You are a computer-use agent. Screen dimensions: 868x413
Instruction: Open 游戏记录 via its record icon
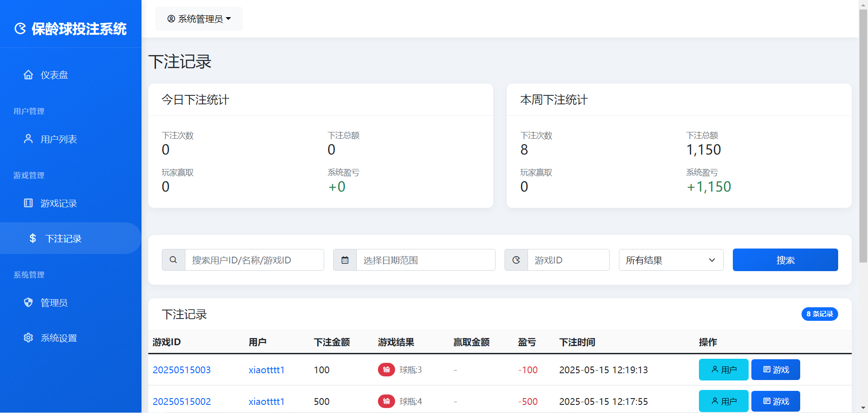28,203
